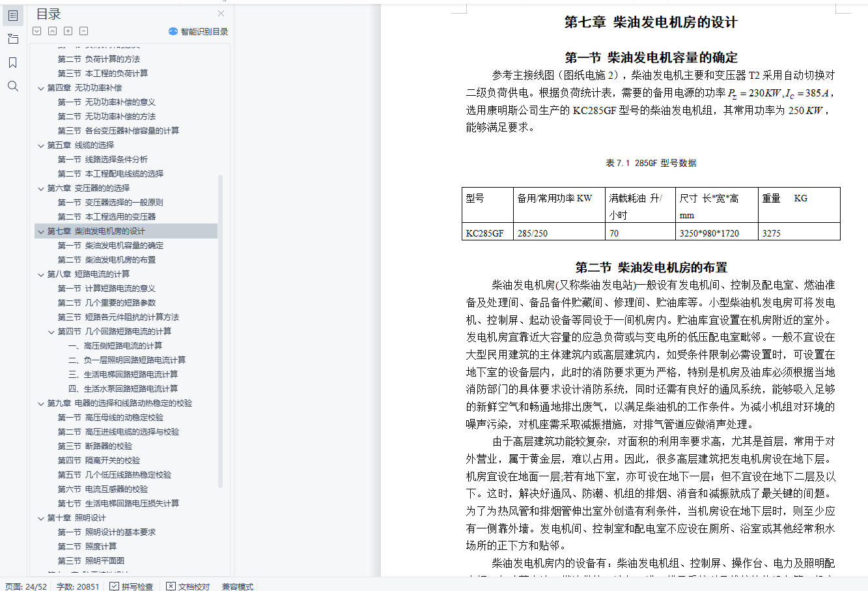This screenshot has width=868, height=591.
Task: Go to 第二节 照度计算
Action: pyautogui.click(x=87, y=547)
